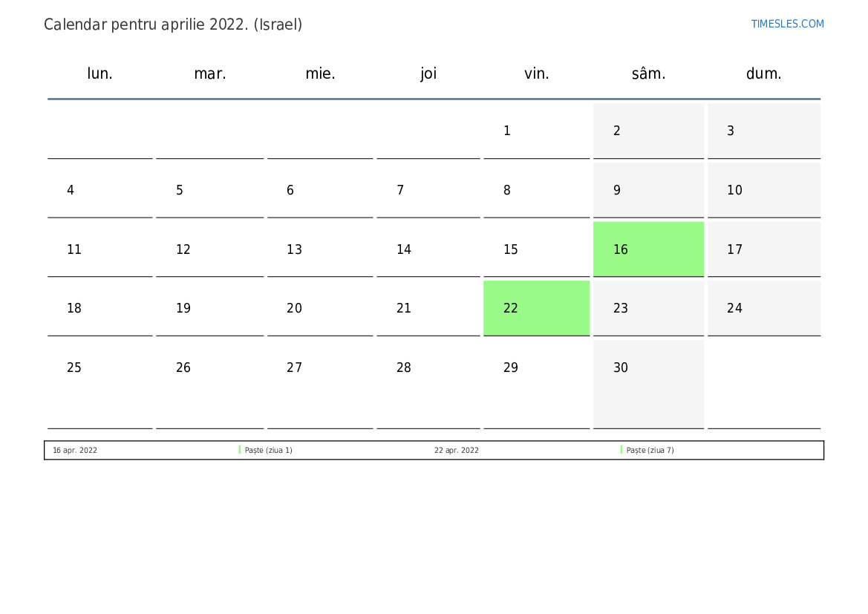
Task: Click the 'sâm.' weekday header
Action: pos(648,74)
